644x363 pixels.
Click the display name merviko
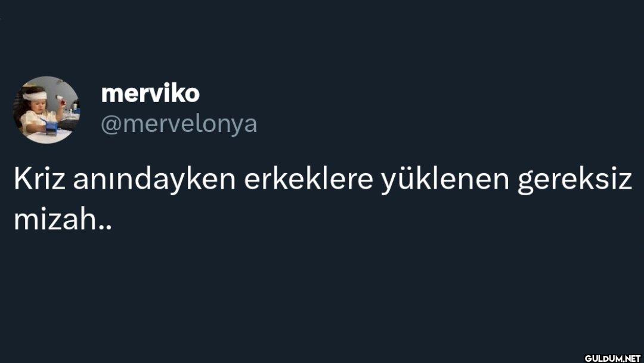pyautogui.click(x=150, y=93)
